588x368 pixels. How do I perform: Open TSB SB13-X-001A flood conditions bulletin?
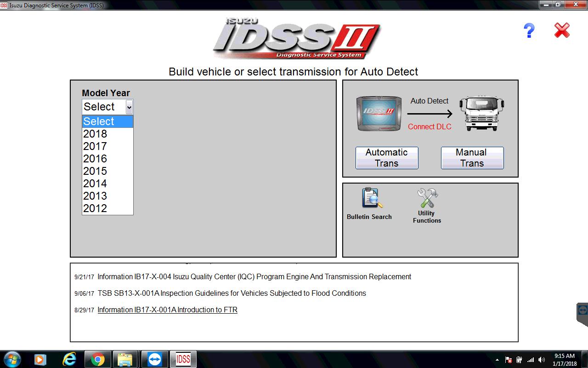click(232, 293)
